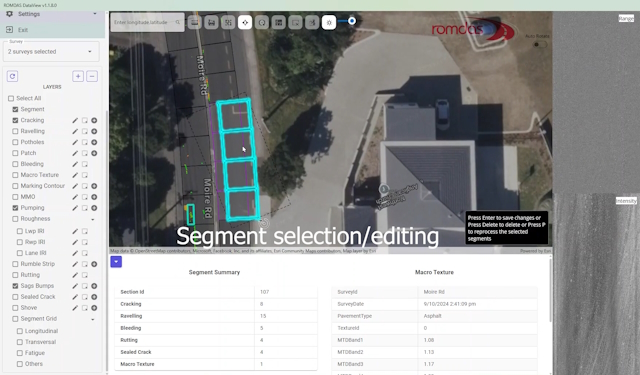Click the table grid icon in map toolbar
Screen dimensions: 640x375
pyautogui.click(x=279, y=22)
